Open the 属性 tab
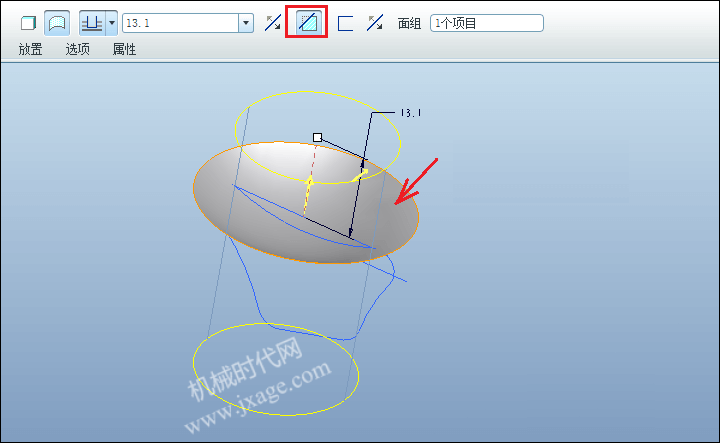720x443 pixels. pos(124,49)
